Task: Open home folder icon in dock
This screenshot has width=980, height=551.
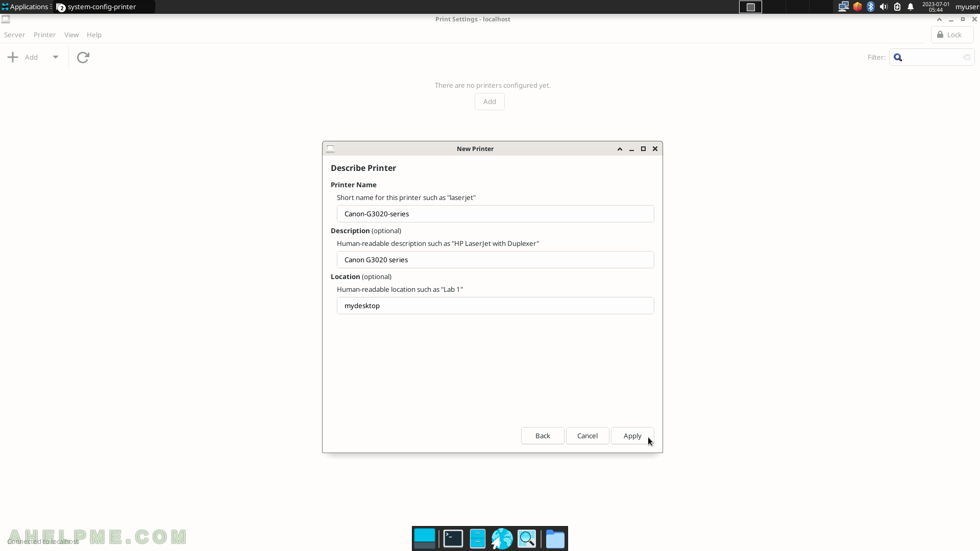Action: tap(555, 539)
